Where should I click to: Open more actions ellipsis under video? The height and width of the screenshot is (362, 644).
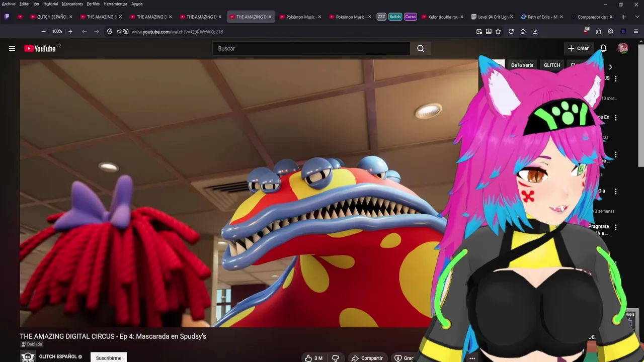click(472, 358)
